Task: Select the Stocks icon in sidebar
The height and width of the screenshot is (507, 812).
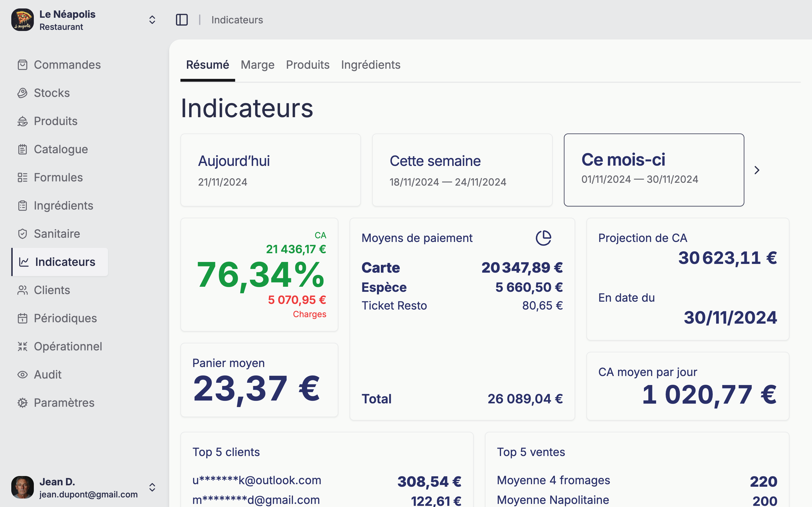Action: coord(23,93)
